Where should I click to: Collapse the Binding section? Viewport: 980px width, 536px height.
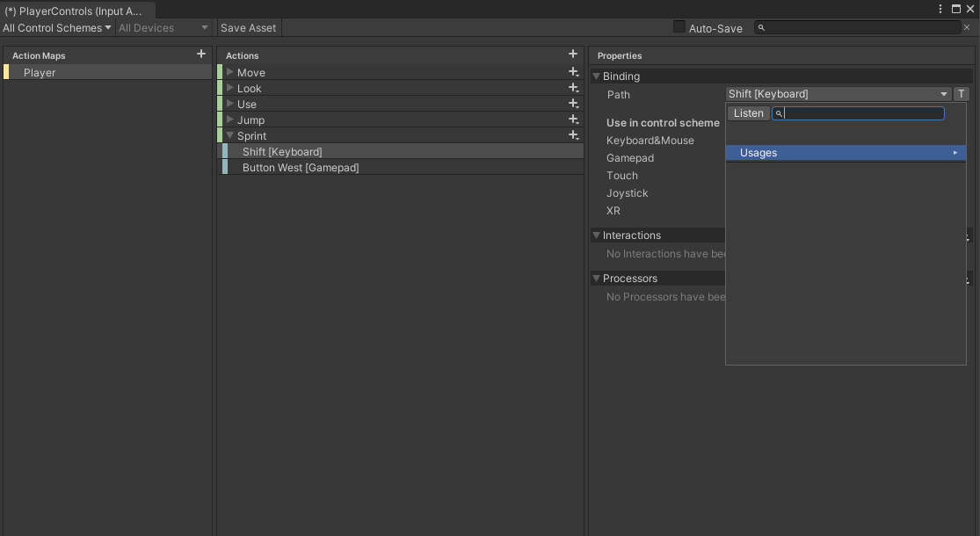pyautogui.click(x=596, y=76)
